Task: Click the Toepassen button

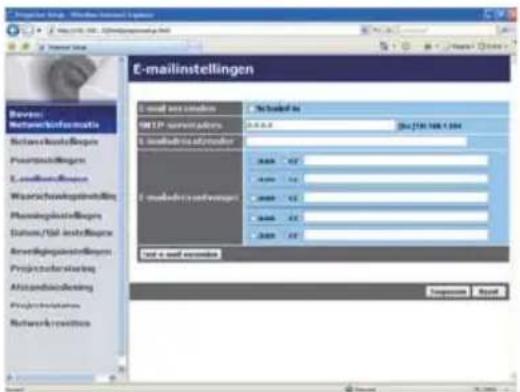Action: [448, 292]
